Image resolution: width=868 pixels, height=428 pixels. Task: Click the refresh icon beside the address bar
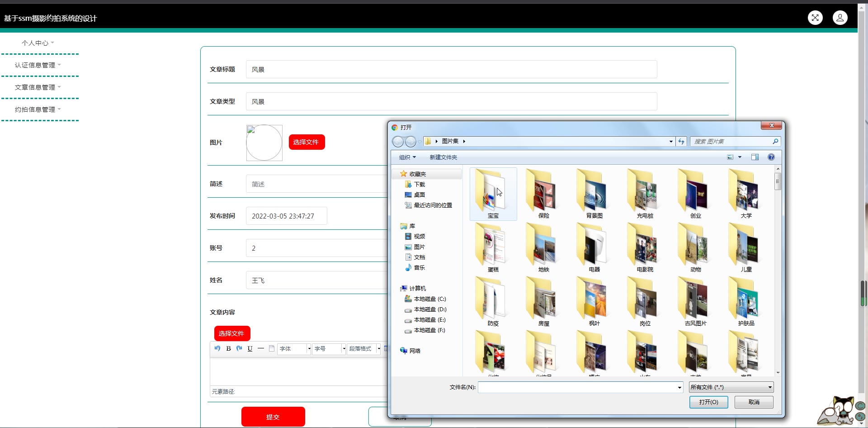681,142
